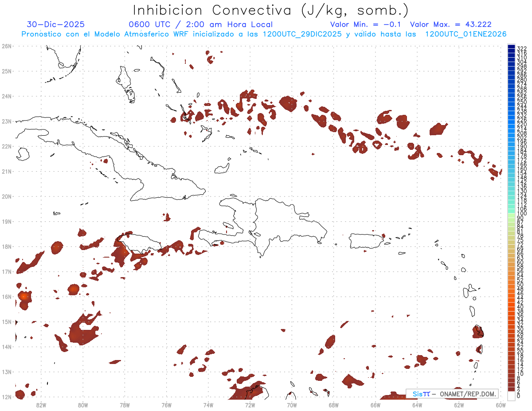Click the 15N latitude label
532x411 pixels.
point(7,321)
